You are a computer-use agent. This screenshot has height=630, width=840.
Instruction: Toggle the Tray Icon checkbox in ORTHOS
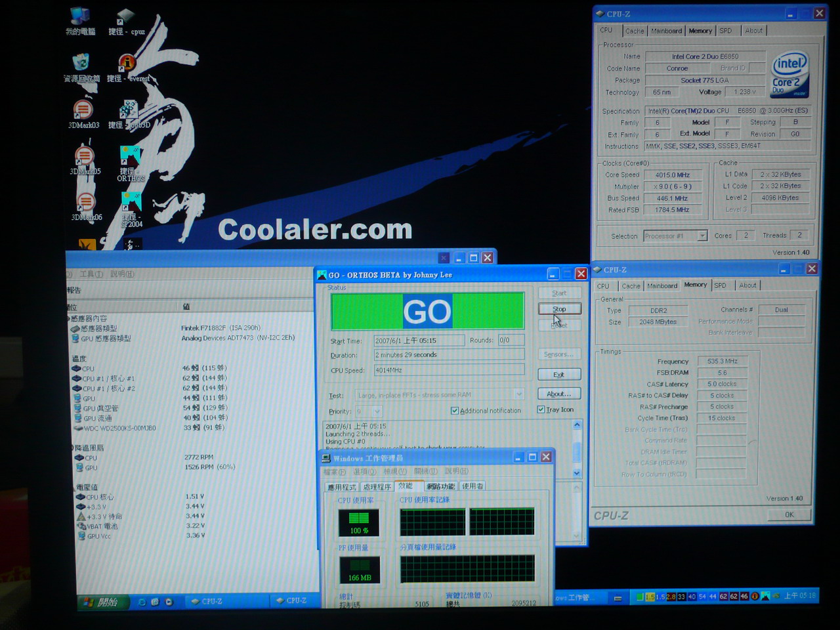click(541, 409)
